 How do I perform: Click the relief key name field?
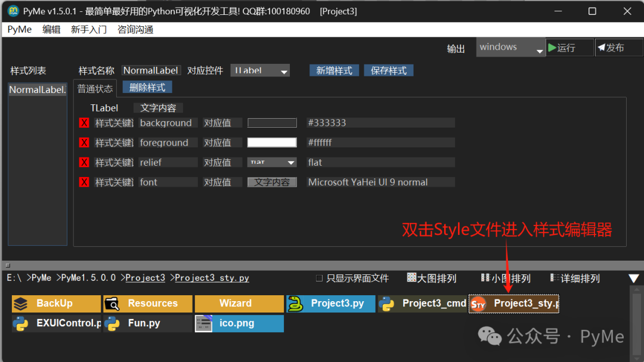(x=168, y=162)
